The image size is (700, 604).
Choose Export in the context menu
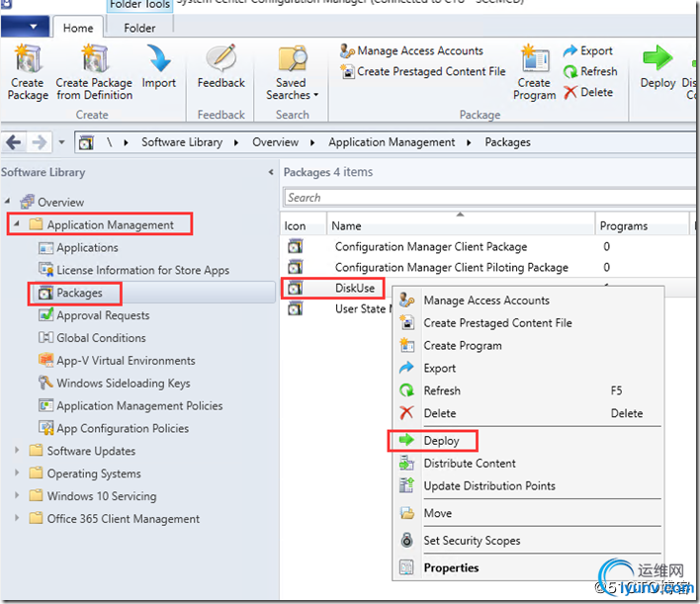pos(528,368)
